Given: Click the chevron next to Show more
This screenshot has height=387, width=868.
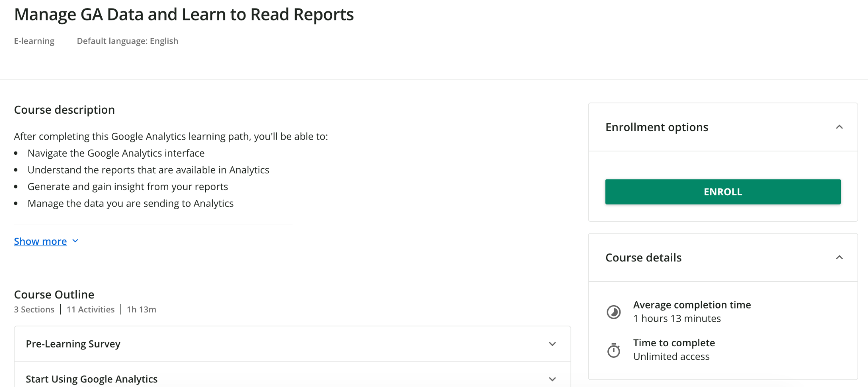Looking at the screenshot, I should 75,241.
